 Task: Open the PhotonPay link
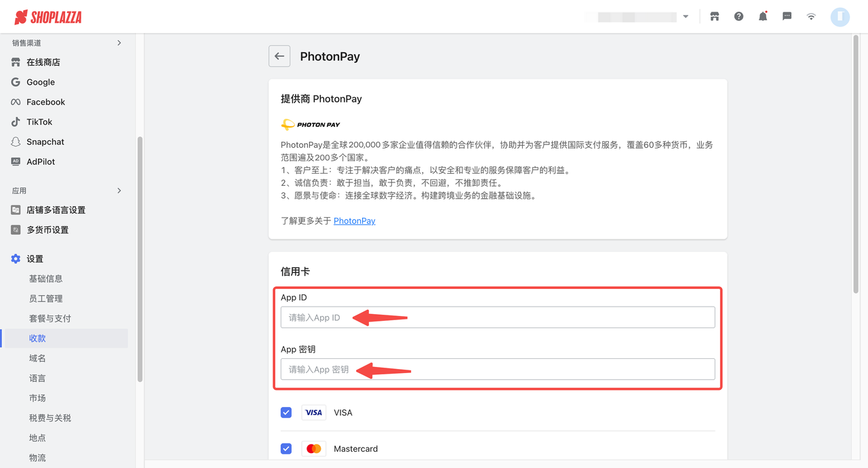click(354, 220)
